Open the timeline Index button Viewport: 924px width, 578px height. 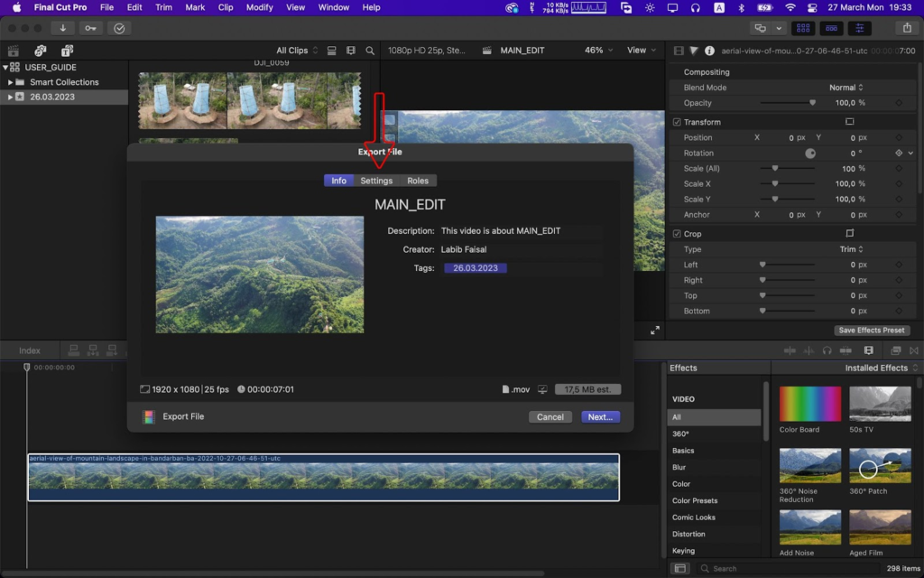point(30,350)
